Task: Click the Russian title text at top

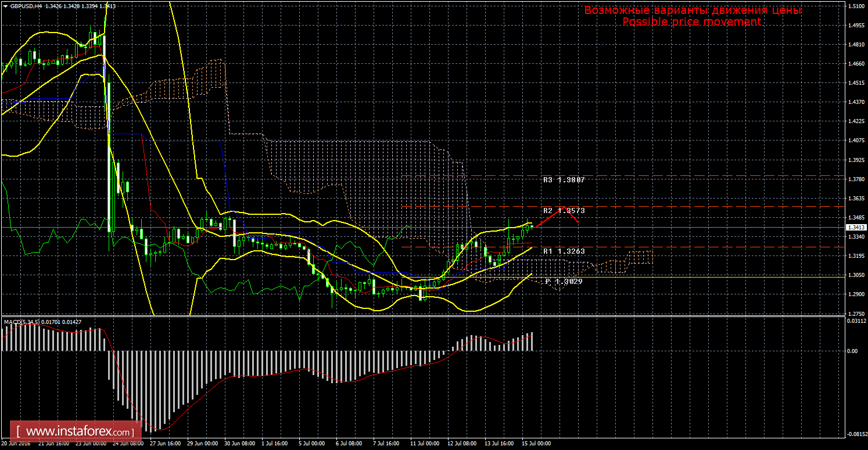Action: pos(693,10)
